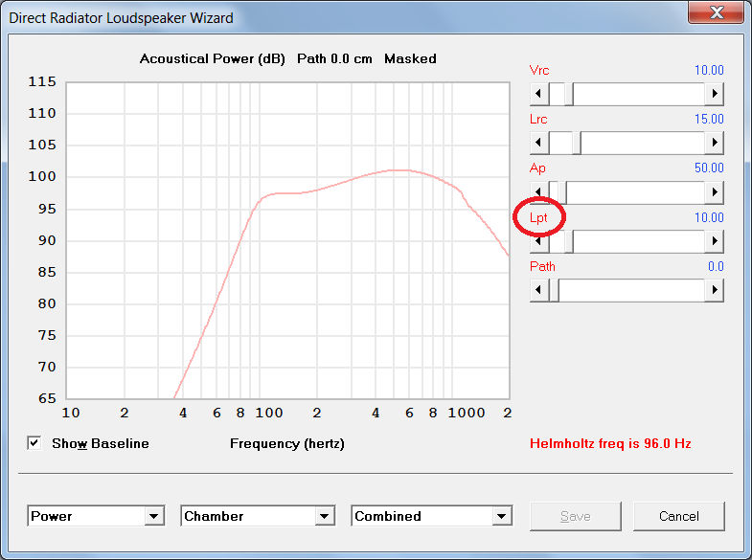Click the Vrc slider left arrow

pos(539,94)
